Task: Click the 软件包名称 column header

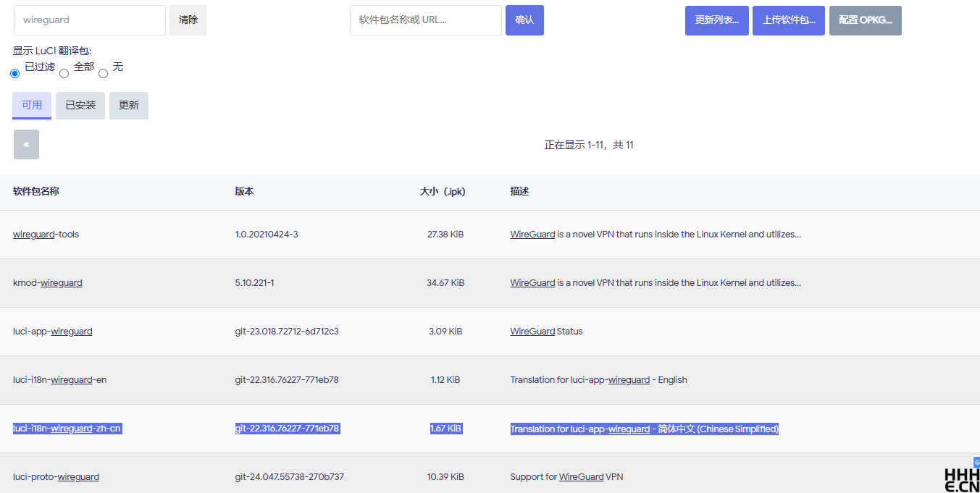Action: pos(36,192)
